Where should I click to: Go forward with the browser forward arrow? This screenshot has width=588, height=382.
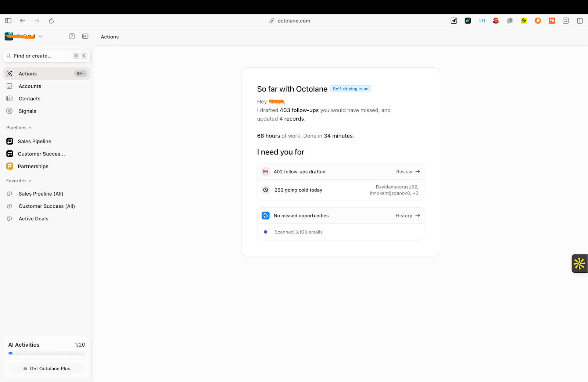[x=37, y=21]
